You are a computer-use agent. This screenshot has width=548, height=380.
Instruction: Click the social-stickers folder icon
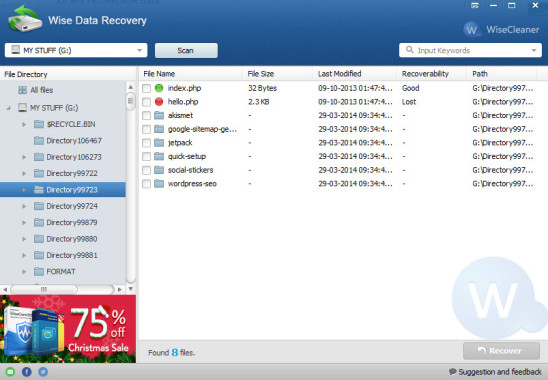159,170
